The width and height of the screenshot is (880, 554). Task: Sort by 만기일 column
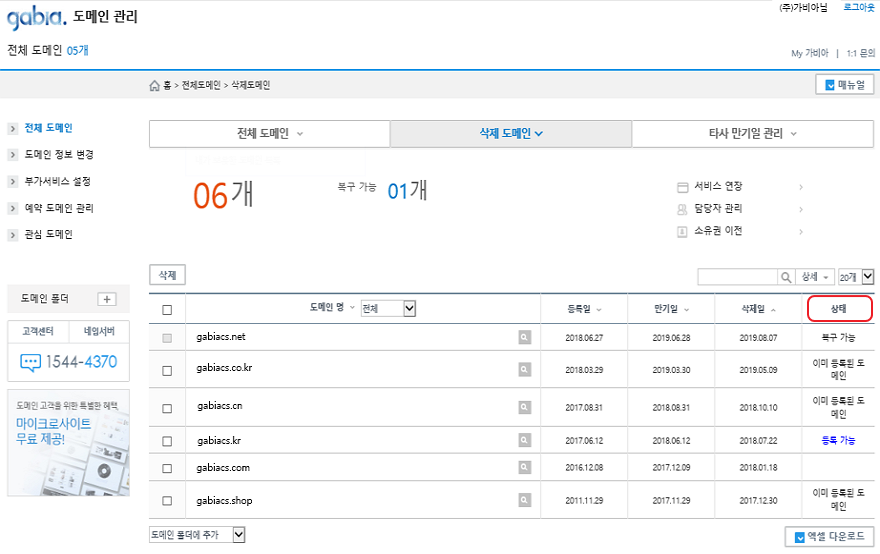(x=671, y=309)
